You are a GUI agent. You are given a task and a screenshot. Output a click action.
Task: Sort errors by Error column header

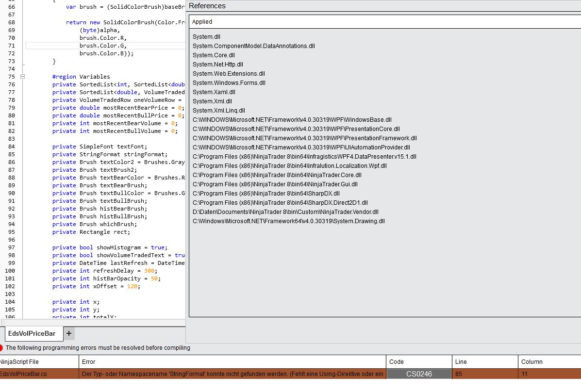click(232, 361)
